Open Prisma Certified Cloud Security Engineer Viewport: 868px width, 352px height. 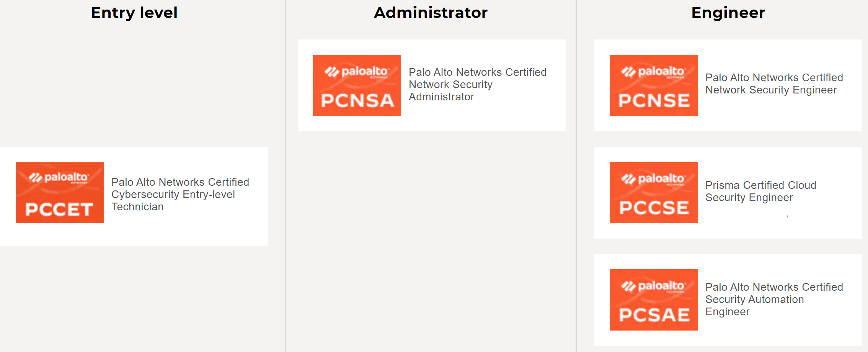pyautogui.click(x=760, y=191)
